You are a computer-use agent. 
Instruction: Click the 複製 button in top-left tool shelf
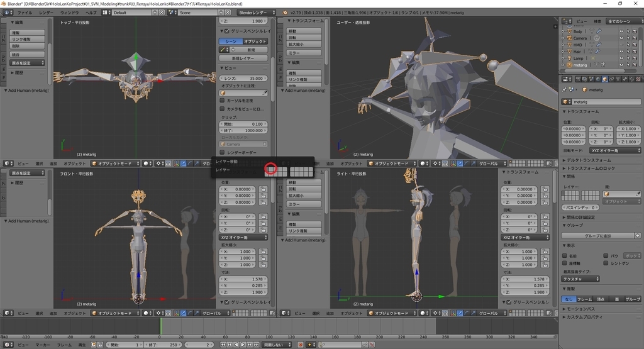tap(27, 33)
